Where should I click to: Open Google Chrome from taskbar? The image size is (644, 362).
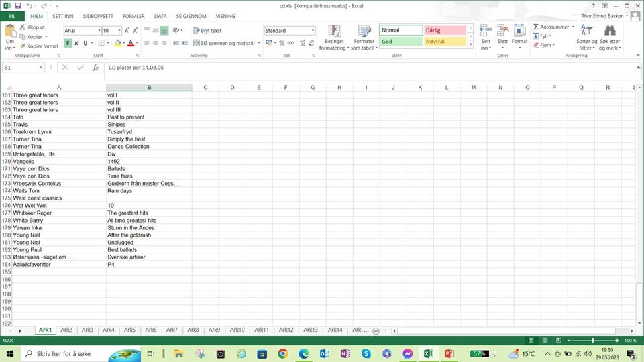click(282, 353)
